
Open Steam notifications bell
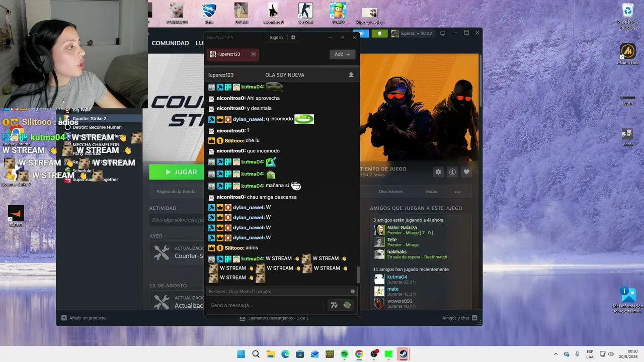point(380,34)
